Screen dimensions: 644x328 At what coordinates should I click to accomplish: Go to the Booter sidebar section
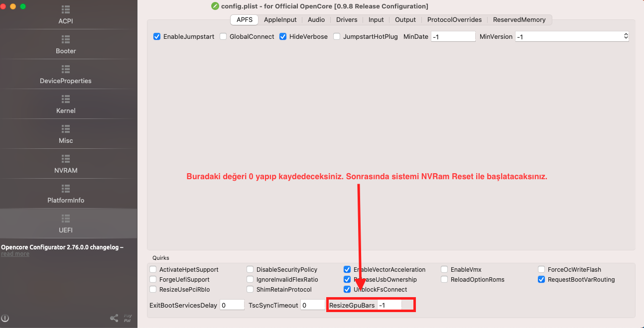coord(66,45)
